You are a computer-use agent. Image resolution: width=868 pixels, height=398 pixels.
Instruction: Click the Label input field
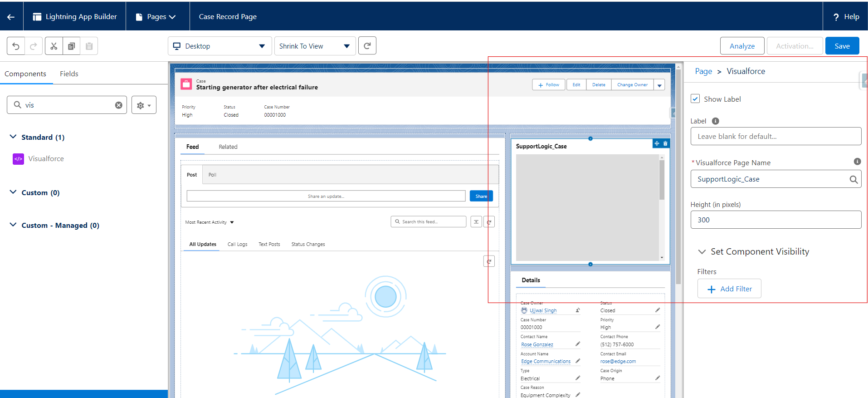click(775, 136)
